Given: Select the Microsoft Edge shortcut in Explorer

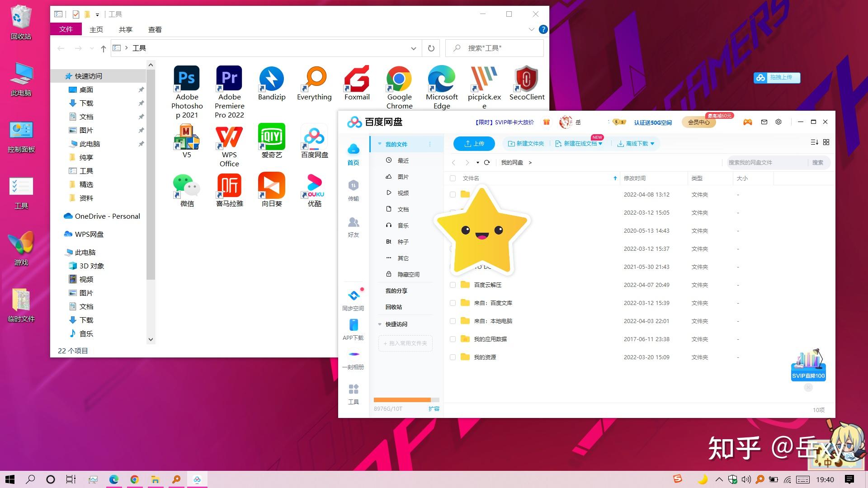Looking at the screenshot, I should click(x=442, y=88).
